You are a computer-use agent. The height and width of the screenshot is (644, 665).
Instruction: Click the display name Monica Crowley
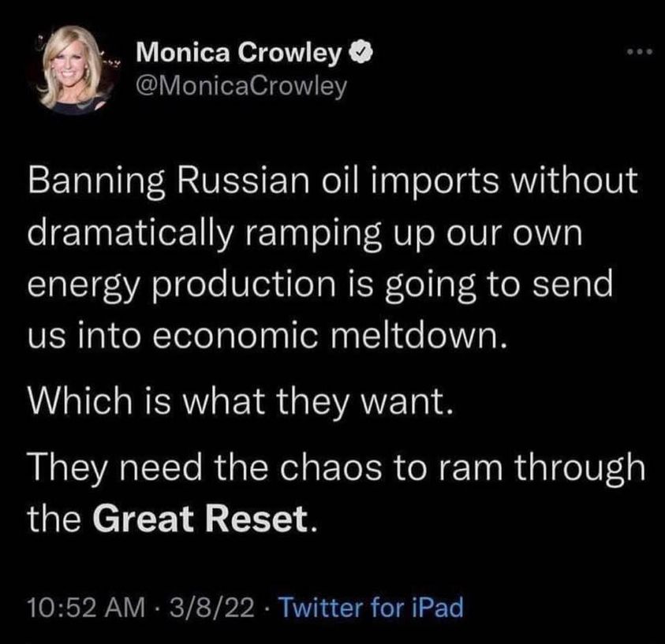(x=239, y=54)
